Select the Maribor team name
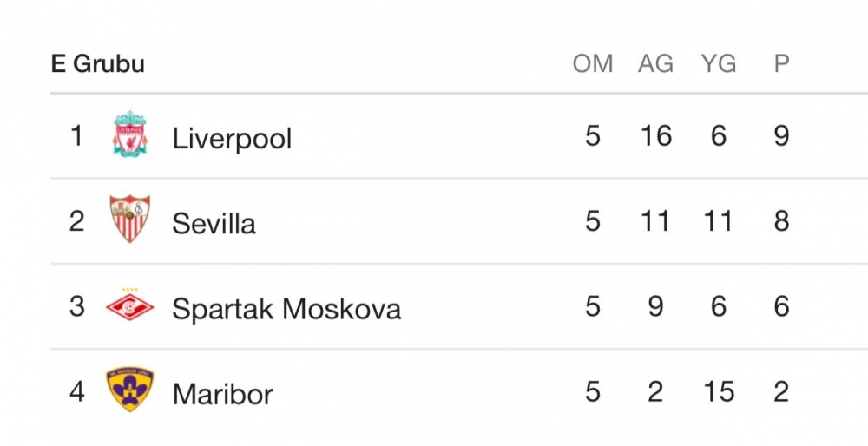The image size is (868, 446). pyautogui.click(x=223, y=394)
